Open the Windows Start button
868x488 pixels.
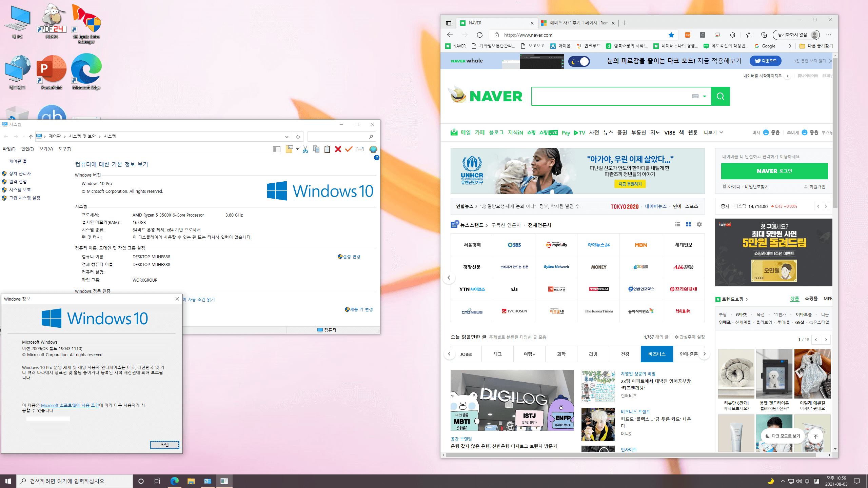(x=8, y=481)
